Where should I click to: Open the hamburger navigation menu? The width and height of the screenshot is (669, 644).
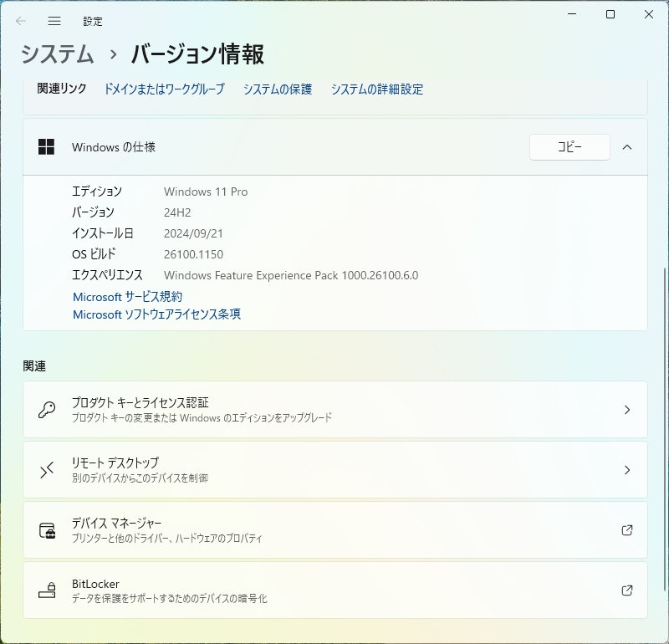(54, 21)
